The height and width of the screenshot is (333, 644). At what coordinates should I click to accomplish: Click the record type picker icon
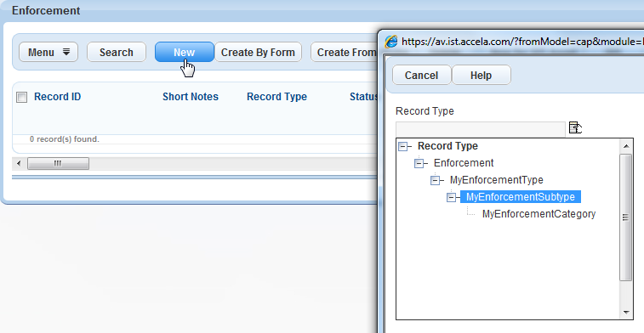575,127
